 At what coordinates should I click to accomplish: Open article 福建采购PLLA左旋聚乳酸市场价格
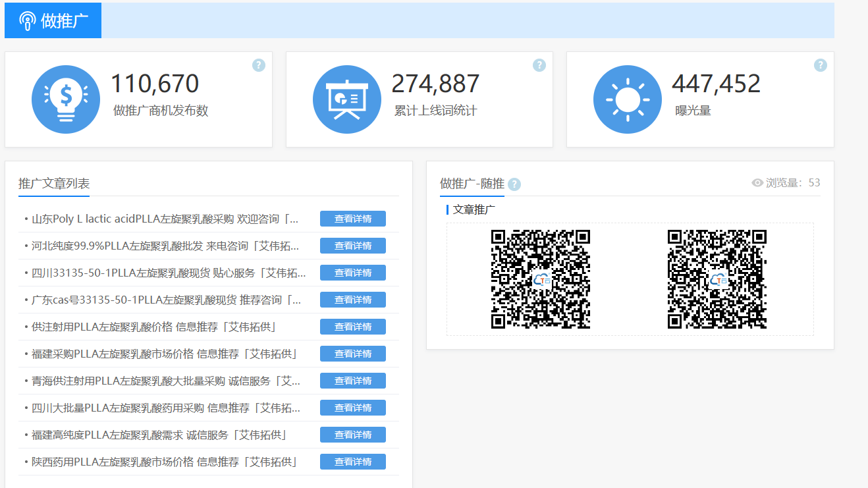(x=165, y=354)
